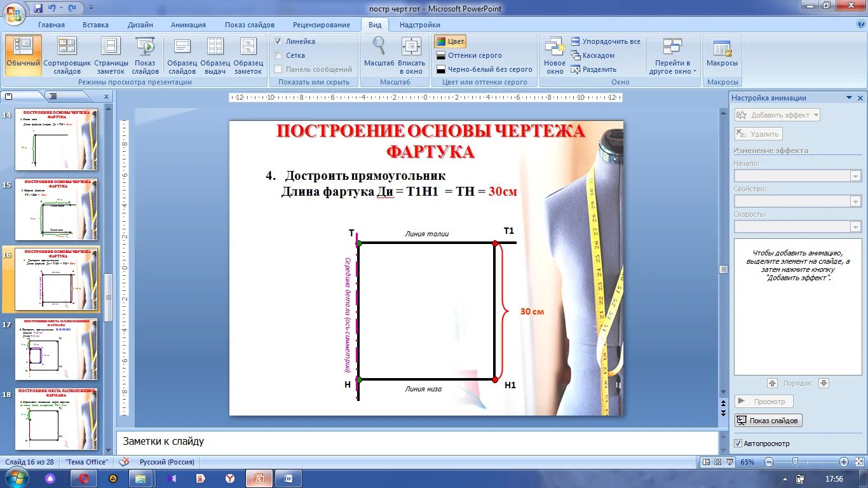Screen dimensions: 868x488
Task: Open Property (Свойство) combo box
Action: coord(797,201)
